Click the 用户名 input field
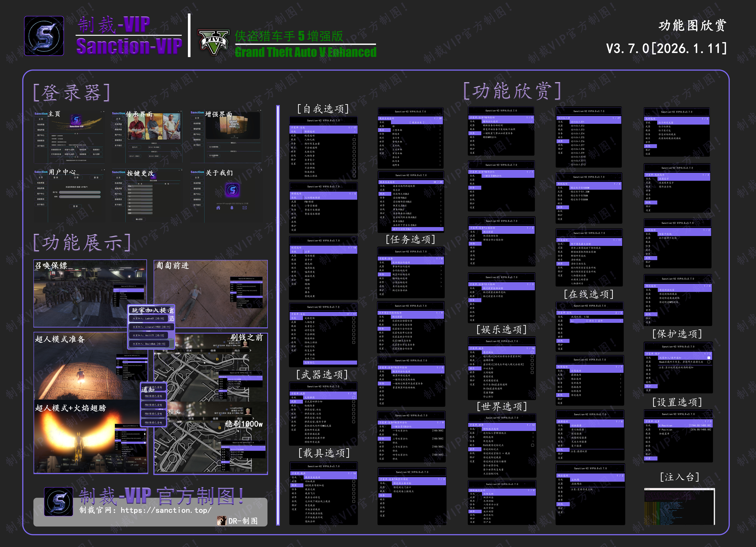Image resolution: width=756 pixels, height=547 pixels. (x=80, y=192)
